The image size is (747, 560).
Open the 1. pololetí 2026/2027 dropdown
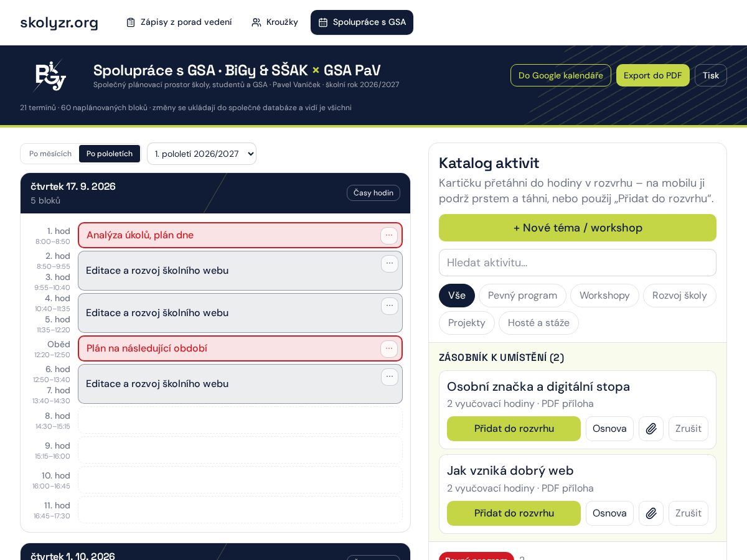pyautogui.click(x=202, y=154)
